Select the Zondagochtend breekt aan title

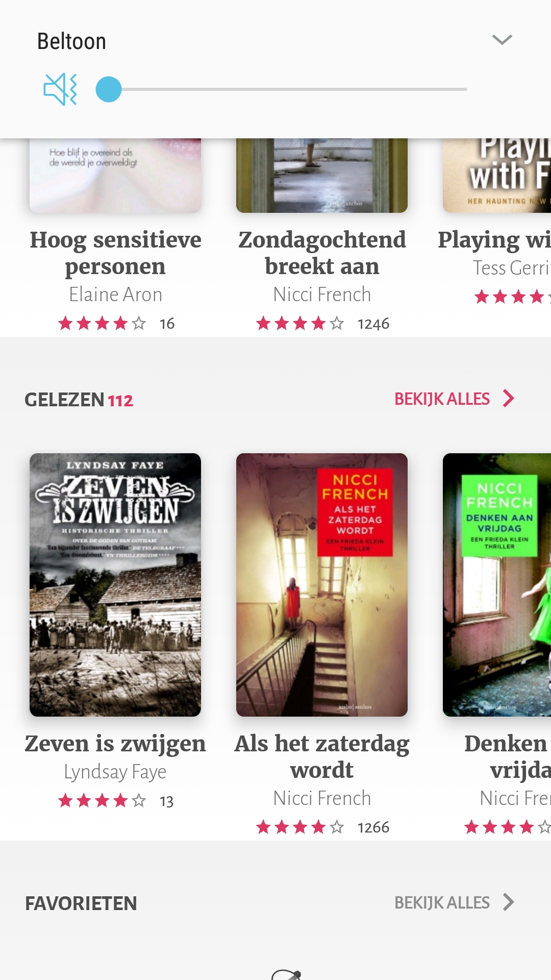[x=322, y=253]
